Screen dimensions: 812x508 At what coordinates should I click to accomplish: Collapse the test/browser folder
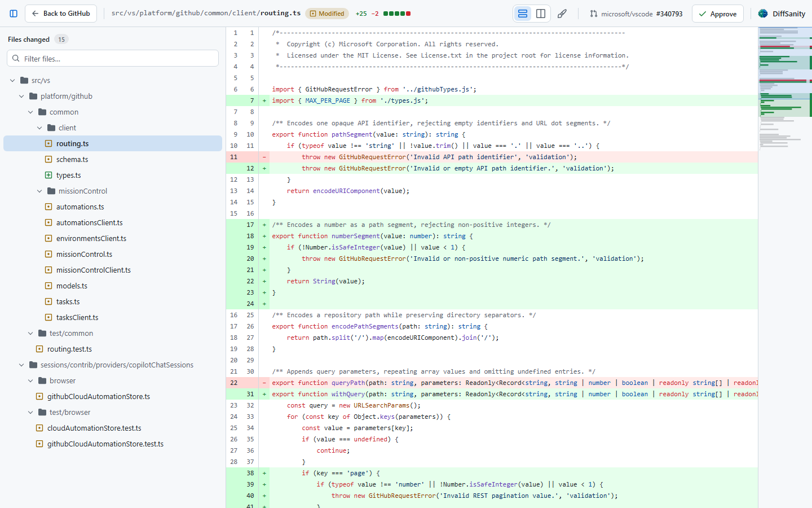pyautogui.click(x=30, y=413)
